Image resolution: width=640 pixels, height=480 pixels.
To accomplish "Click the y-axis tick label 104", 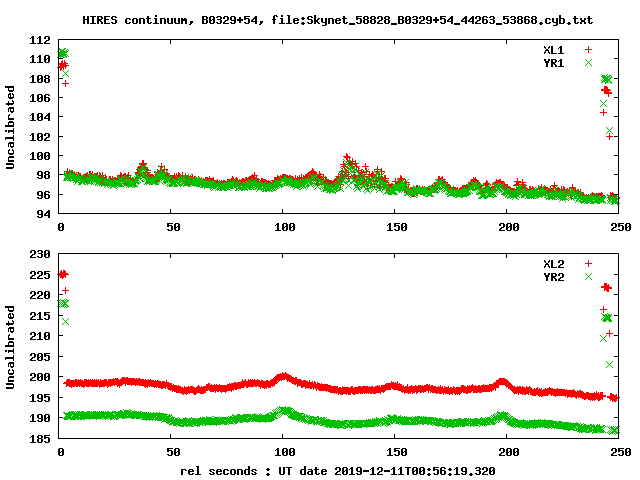I will 40,118.
